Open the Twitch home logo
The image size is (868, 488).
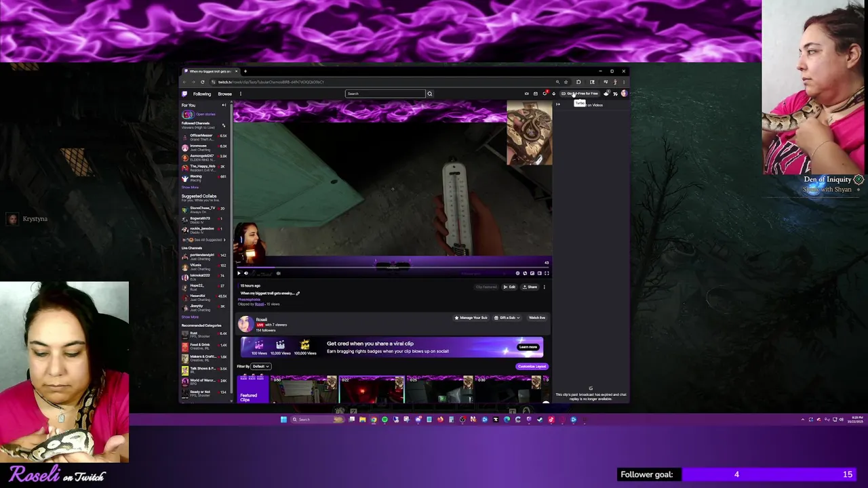[x=184, y=94]
